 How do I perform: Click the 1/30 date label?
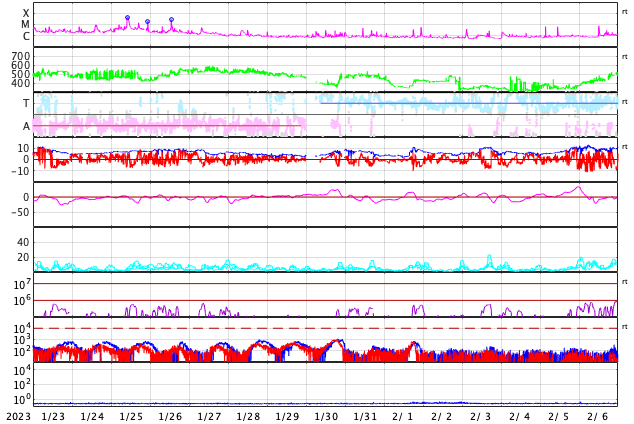coord(326,416)
